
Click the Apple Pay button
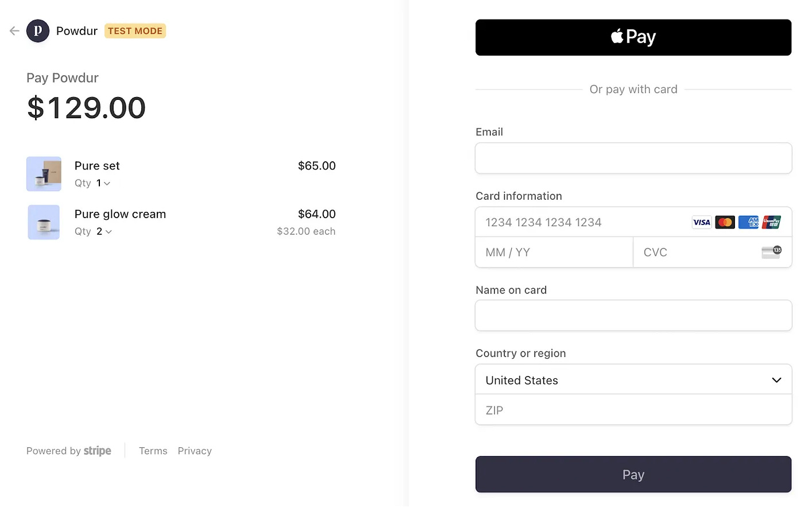tap(633, 37)
